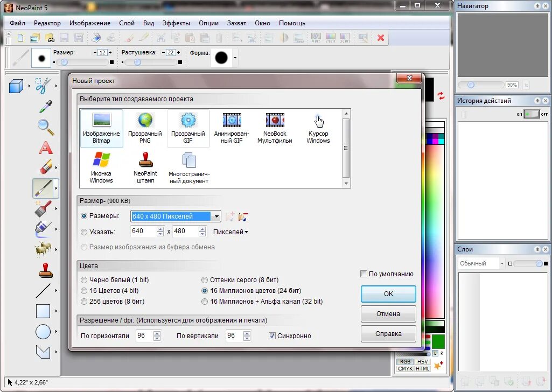The image size is (552, 392).
Task: Expand ellipse tool flyout arrow
Action: coord(56,332)
